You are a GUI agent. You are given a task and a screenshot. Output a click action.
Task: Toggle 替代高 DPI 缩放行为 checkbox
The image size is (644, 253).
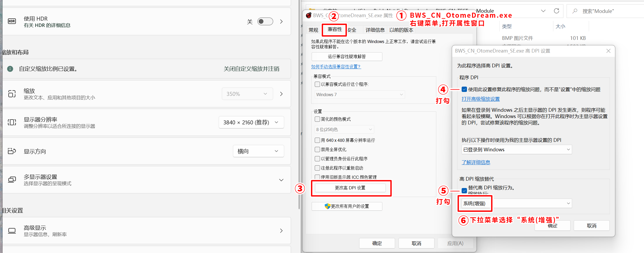[x=464, y=190]
